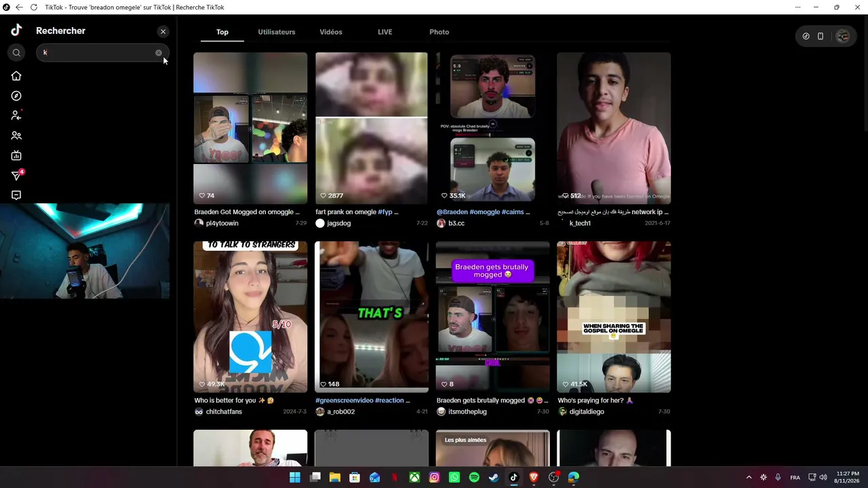
Task: Open the search magnifier icon in sidebar
Action: click(16, 53)
